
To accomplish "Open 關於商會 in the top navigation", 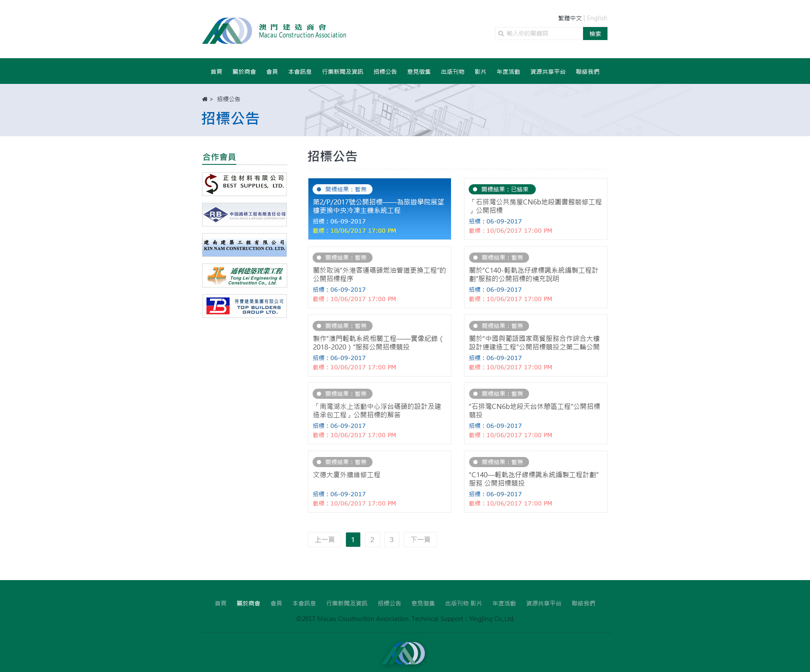I will pyautogui.click(x=244, y=72).
